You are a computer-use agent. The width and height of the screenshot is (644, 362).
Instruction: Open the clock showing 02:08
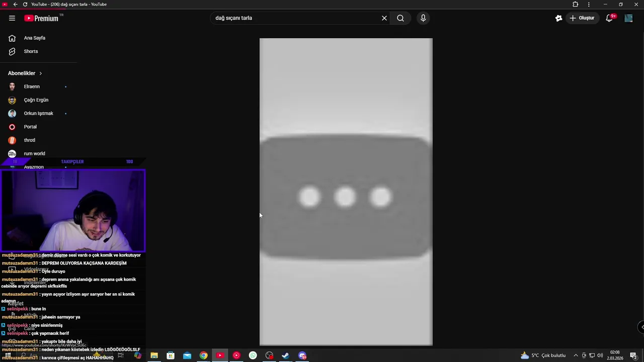[615, 355]
